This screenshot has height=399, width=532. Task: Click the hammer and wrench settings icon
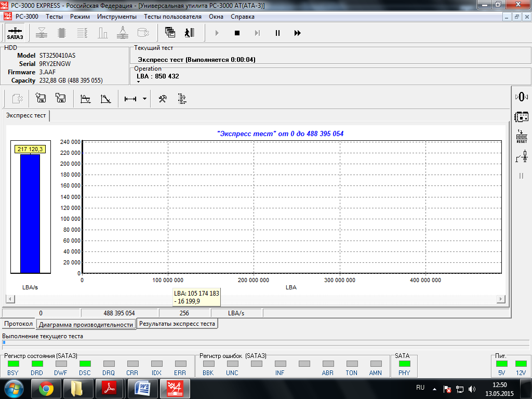[163, 99]
